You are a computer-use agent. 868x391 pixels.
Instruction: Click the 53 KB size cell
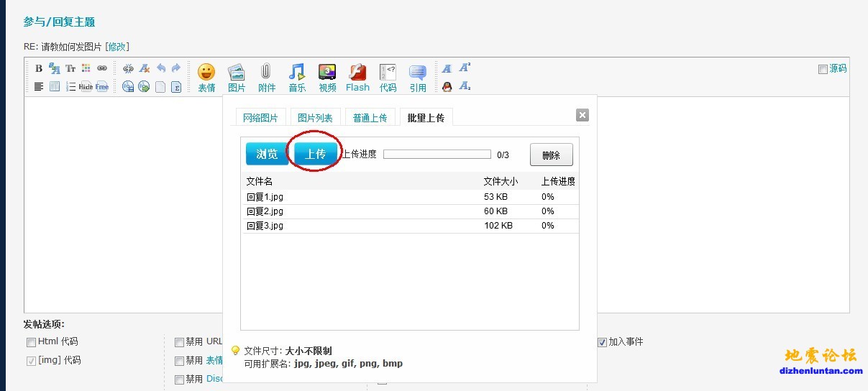(495, 197)
